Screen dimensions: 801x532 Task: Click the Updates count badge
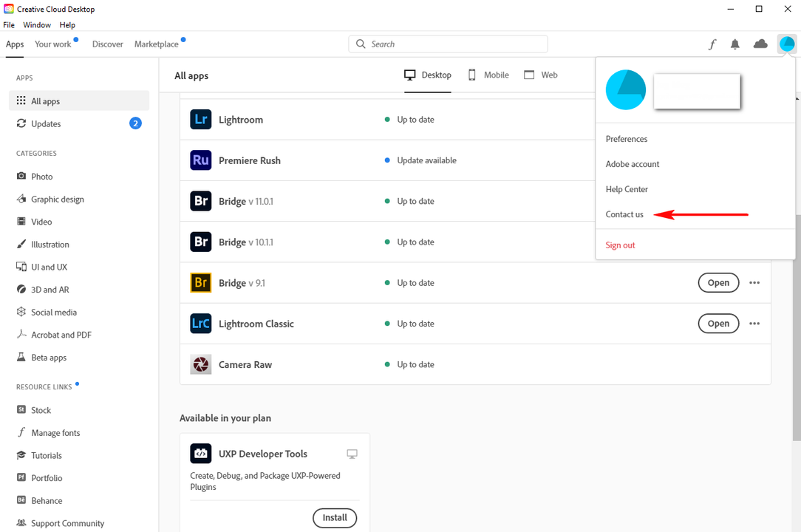(x=135, y=123)
